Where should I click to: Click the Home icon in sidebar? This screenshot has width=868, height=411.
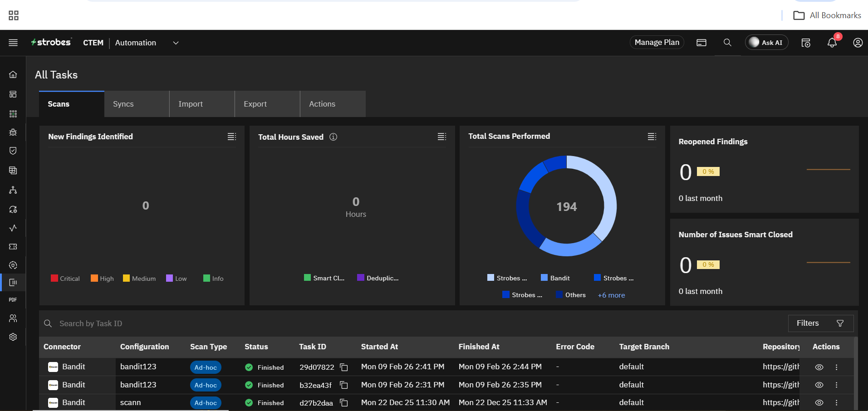click(13, 74)
